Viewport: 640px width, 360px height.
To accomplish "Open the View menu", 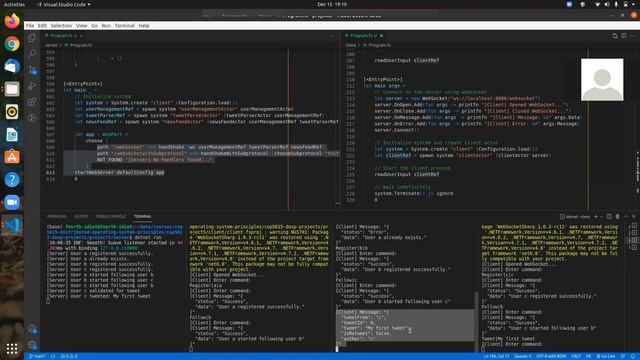I will tap(81, 26).
